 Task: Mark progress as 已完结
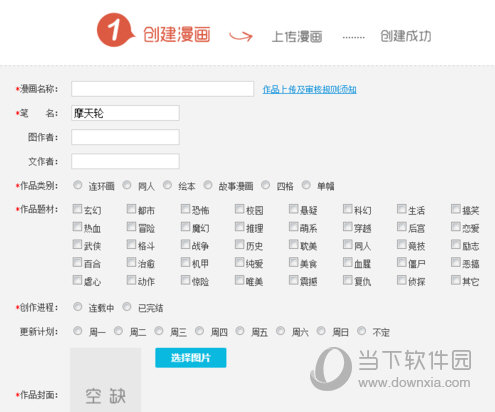(127, 307)
